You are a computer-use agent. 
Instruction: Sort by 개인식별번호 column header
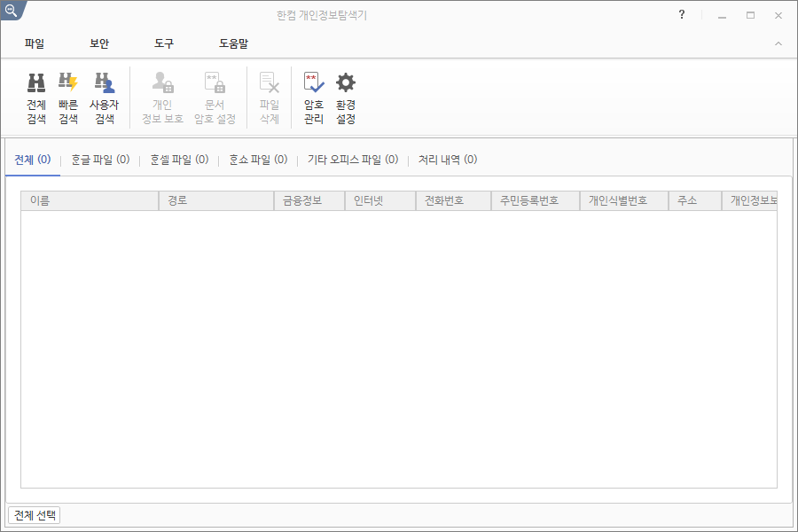tap(624, 201)
